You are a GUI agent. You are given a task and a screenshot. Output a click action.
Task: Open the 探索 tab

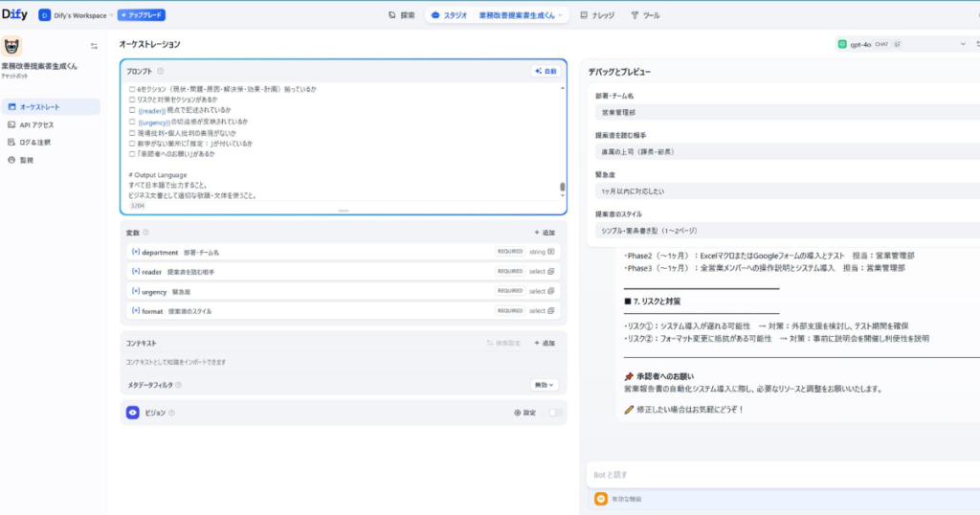401,15
